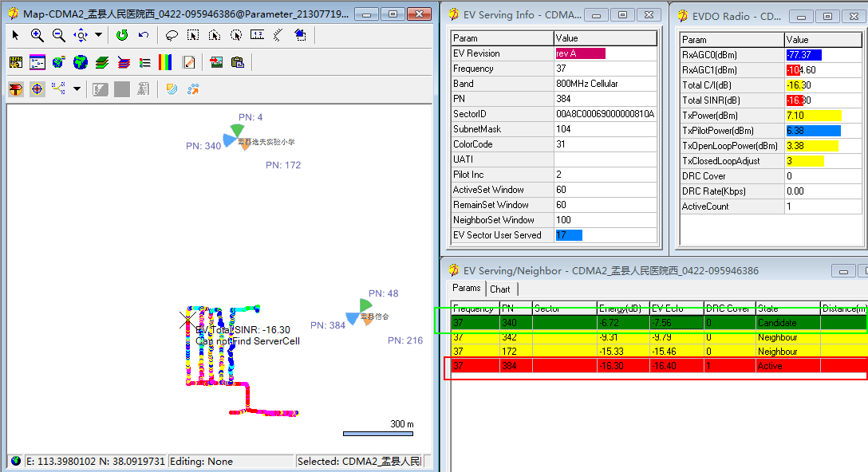This screenshot has height=472, width=868.
Task: Select the arrow pointer tool
Action: [x=15, y=35]
